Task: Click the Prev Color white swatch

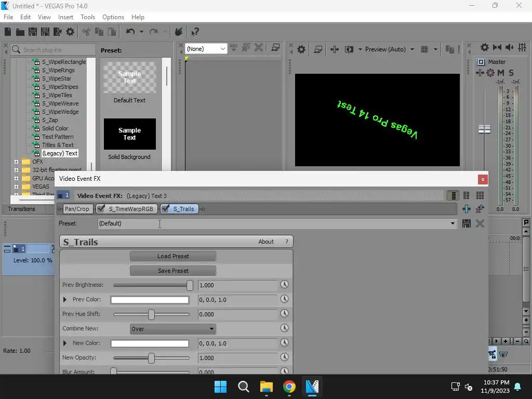Action: [150, 300]
